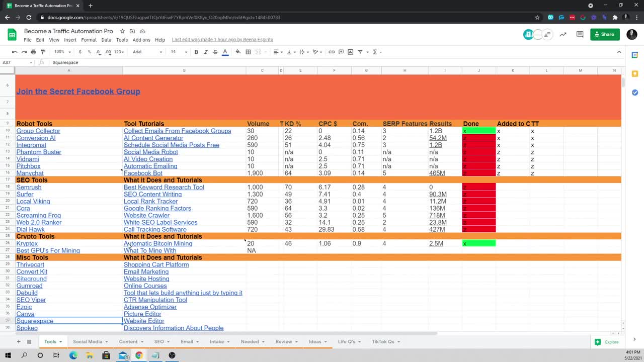Open the Format menu

[x=89, y=40]
